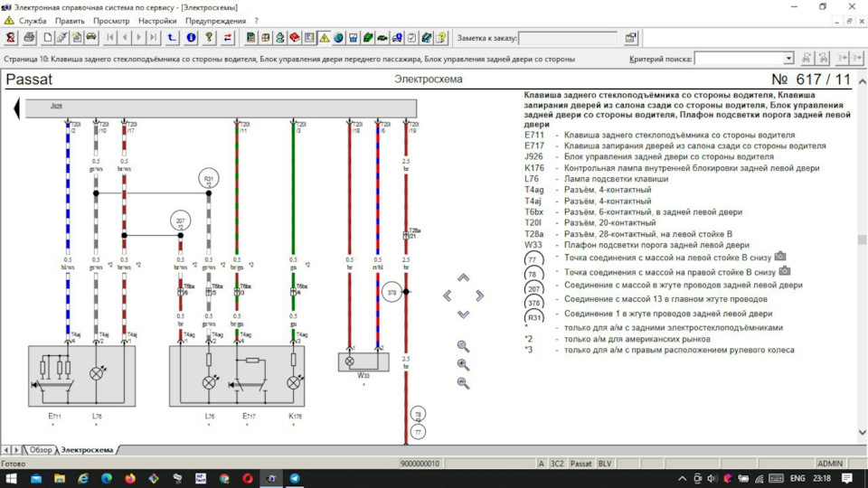Viewport: 868px width, 488px height.
Task: Click the K176 component label in diagram
Action: (x=295, y=416)
